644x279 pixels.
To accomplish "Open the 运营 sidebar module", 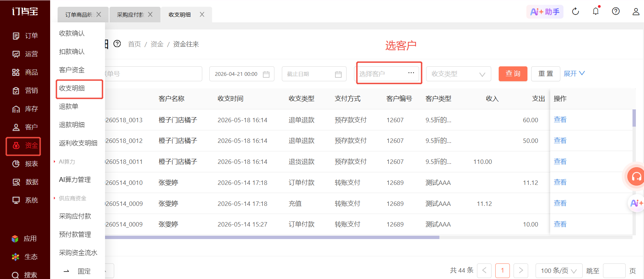I will [25, 54].
